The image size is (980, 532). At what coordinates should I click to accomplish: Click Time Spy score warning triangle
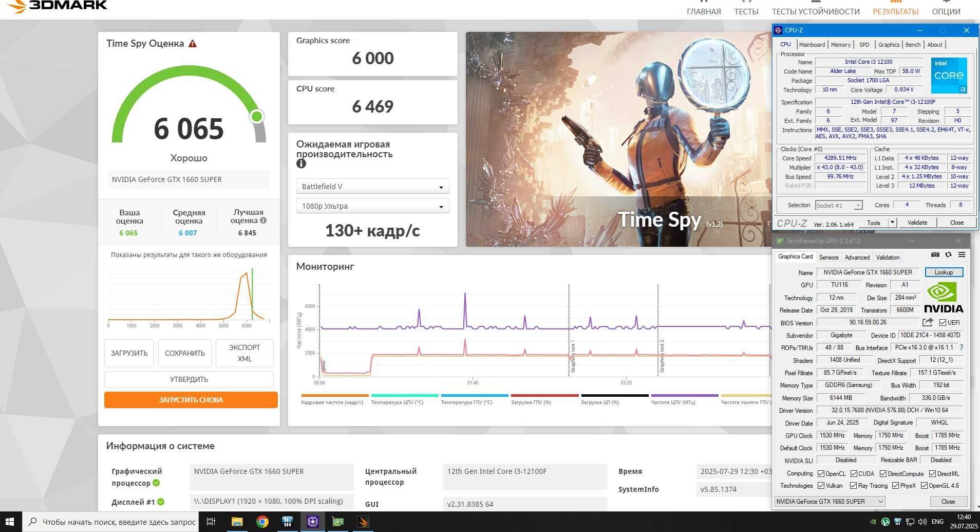coord(193,44)
